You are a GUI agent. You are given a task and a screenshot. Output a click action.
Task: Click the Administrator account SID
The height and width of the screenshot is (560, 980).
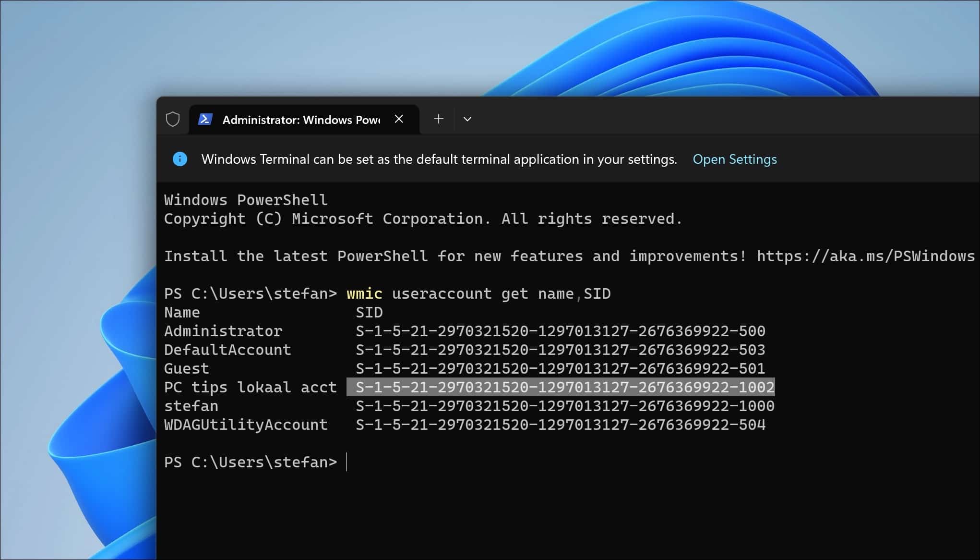pos(561,330)
